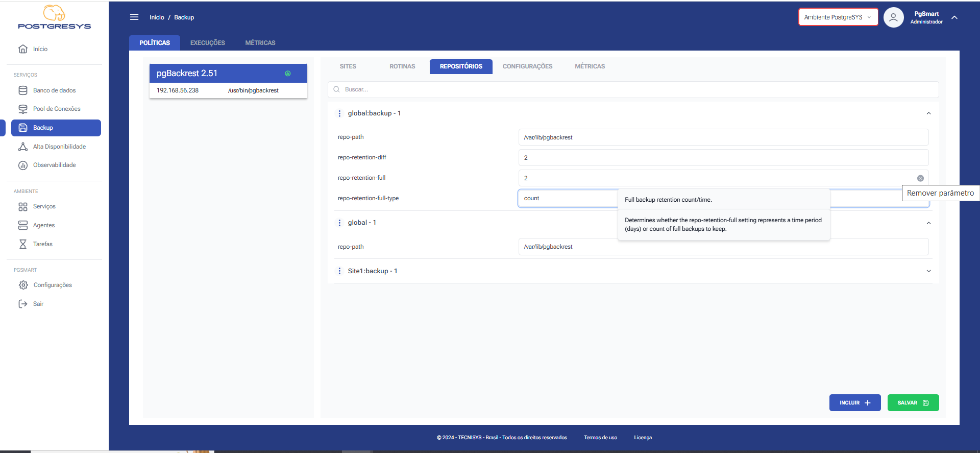This screenshot has width=980, height=453.
Task: Click the Tarefas hourglass icon
Action: click(x=23, y=244)
